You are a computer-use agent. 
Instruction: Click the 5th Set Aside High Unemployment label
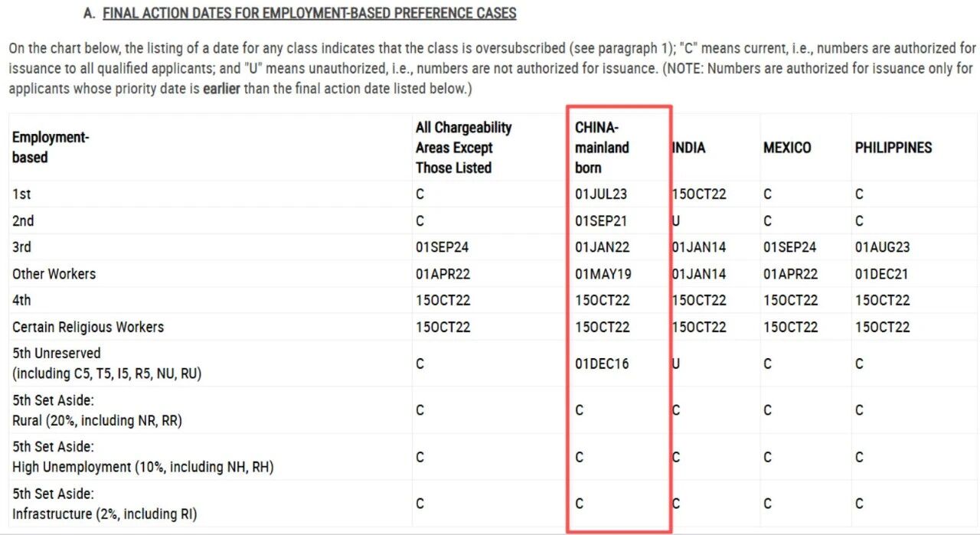coord(143,457)
